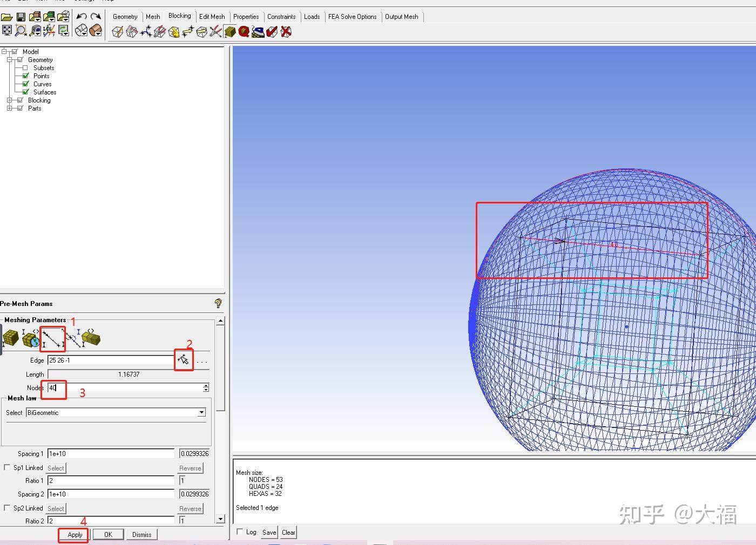
Task: Open the wireframe display options dropdown
Action: [82, 31]
